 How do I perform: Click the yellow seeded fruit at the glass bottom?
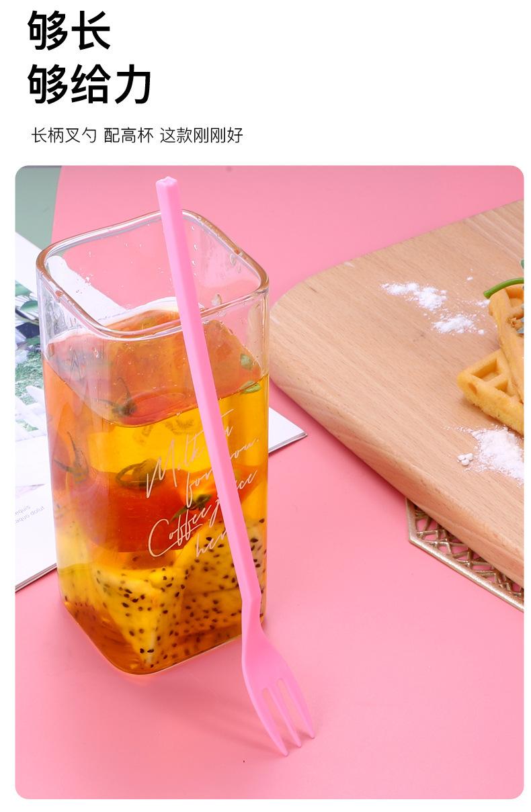pos(153,604)
